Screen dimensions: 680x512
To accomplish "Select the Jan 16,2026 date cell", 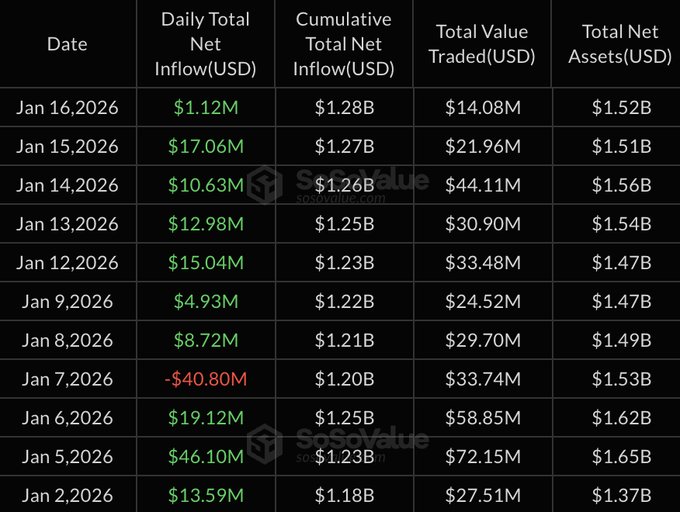I will (x=67, y=108).
